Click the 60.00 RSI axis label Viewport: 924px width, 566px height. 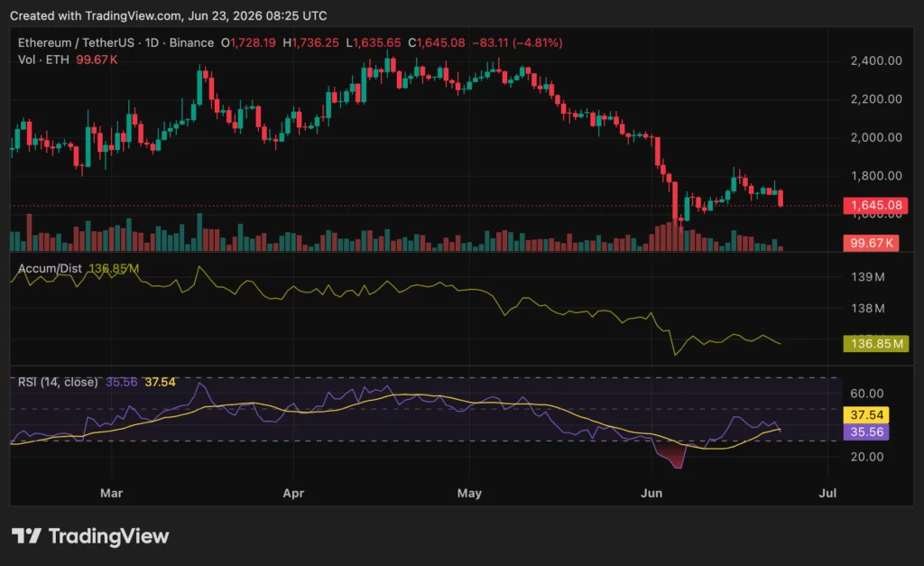pyautogui.click(x=867, y=394)
